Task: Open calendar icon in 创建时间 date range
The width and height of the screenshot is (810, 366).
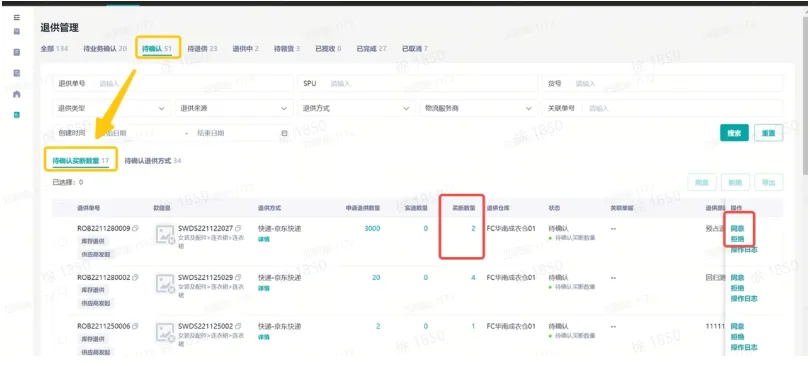Action: pyautogui.click(x=284, y=133)
